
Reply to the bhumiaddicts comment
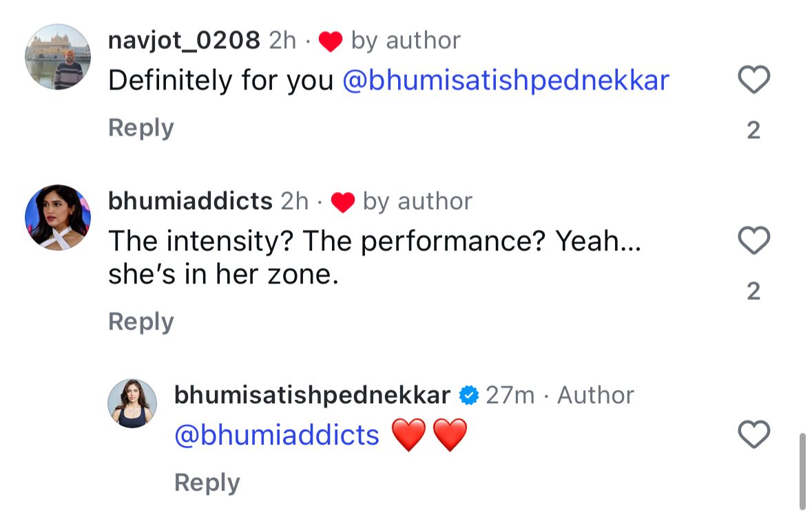click(x=140, y=321)
